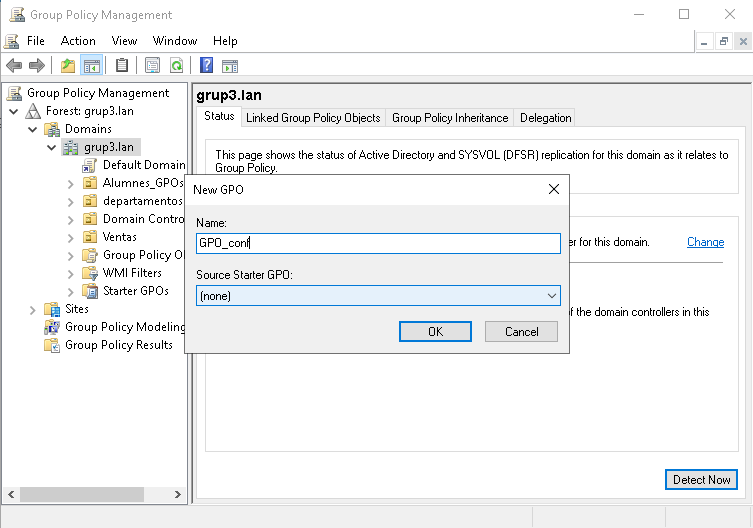The width and height of the screenshot is (753, 528).
Task: Click the Change link
Action: [705, 242]
